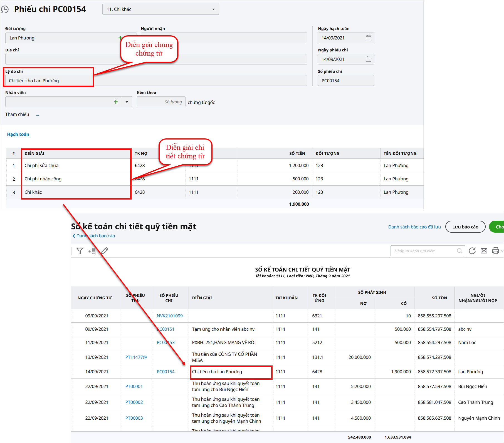Click the printer icon in report toolbar

[495, 251]
